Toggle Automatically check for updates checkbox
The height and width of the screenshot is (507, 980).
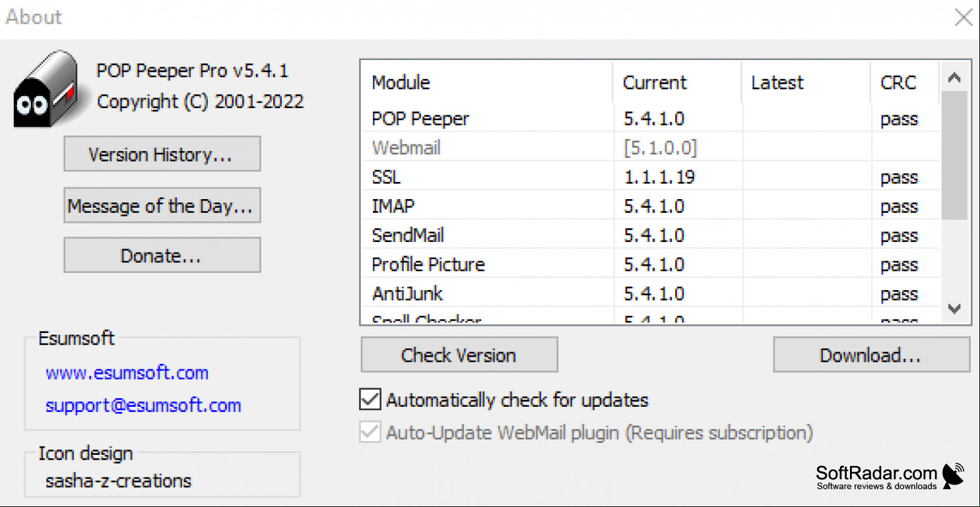point(370,400)
